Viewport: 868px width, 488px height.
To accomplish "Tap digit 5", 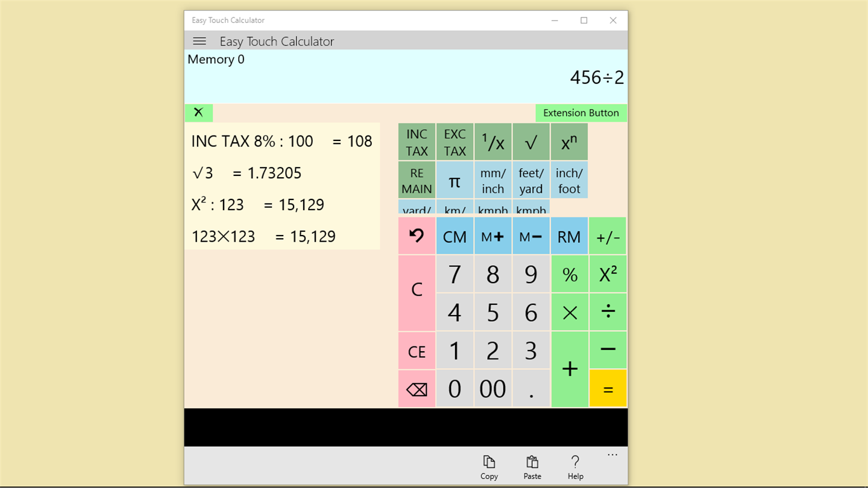I will [x=493, y=312].
